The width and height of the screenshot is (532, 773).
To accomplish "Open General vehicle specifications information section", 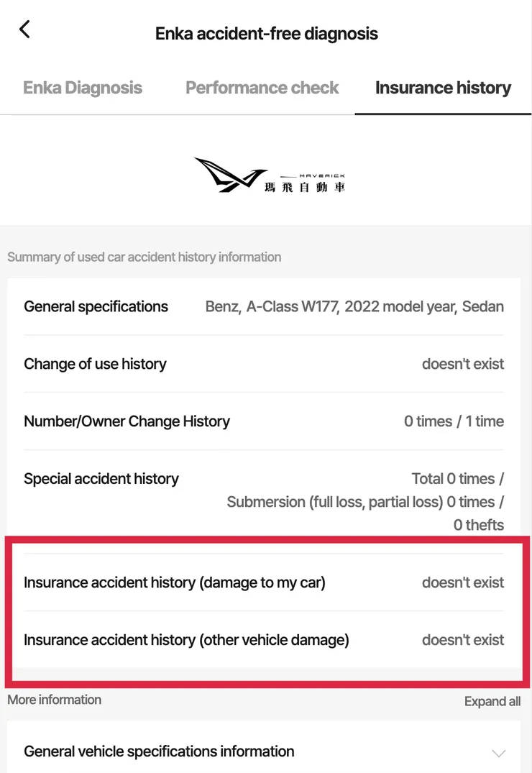I will [159, 751].
